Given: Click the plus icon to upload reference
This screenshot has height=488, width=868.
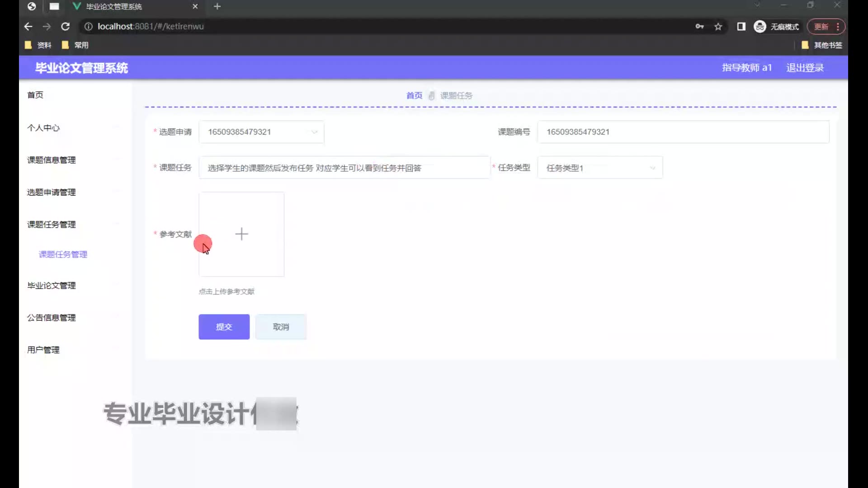Looking at the screenshot, I should (x=241, y=234).
